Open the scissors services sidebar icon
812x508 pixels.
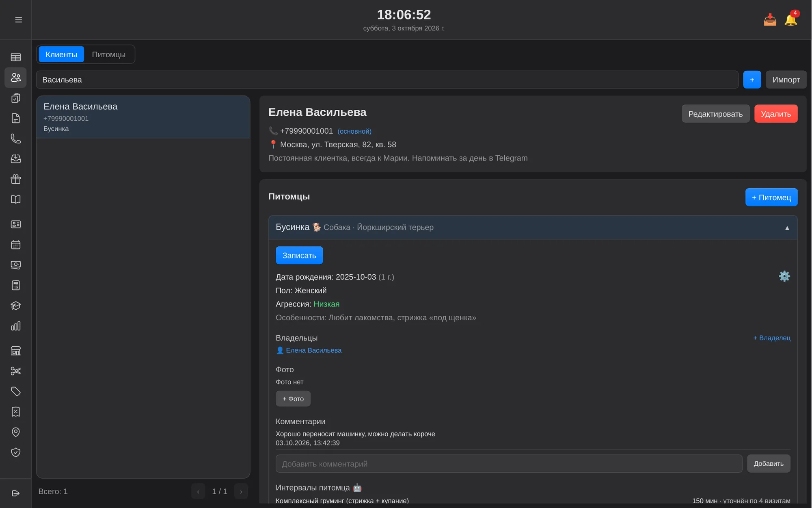(15, 371)
